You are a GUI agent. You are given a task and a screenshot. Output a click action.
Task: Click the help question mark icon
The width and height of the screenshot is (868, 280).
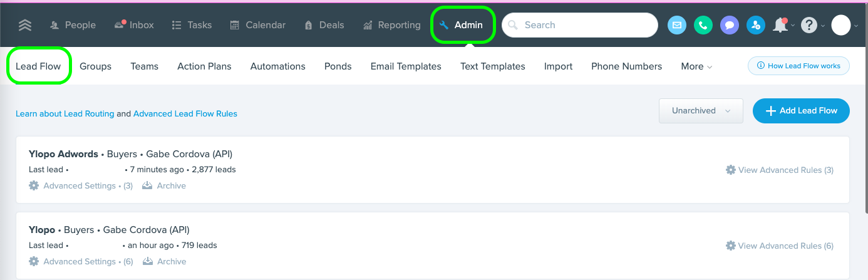click(x=809, y=25)
